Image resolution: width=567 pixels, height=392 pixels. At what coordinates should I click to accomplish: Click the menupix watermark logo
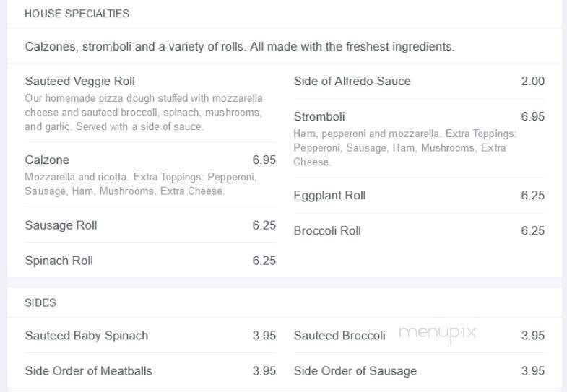pyautogui.click(x=438, y=333)
